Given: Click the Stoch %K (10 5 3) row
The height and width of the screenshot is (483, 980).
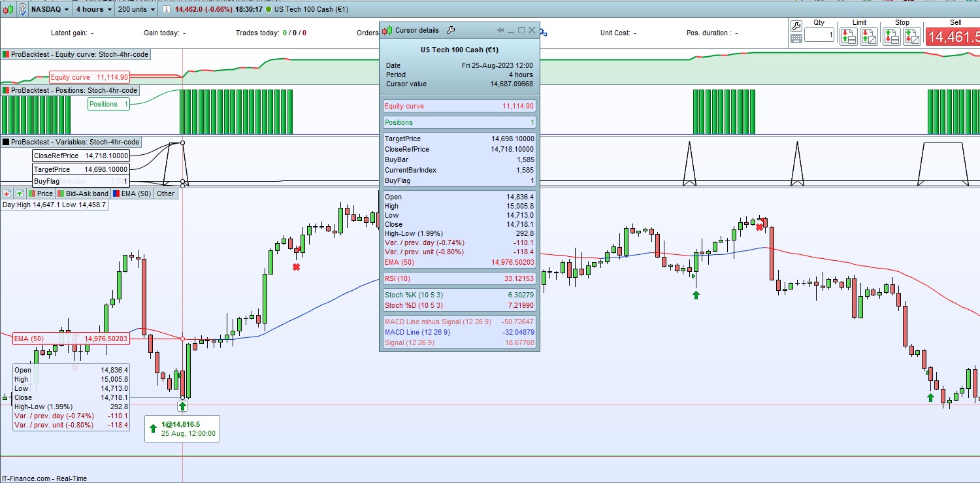Looking at the screenshot, I should (x=459, y=295).
